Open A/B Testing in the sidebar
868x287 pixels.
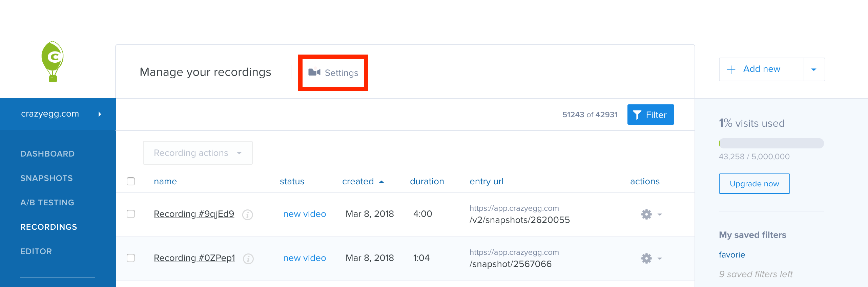pos(47,203)
